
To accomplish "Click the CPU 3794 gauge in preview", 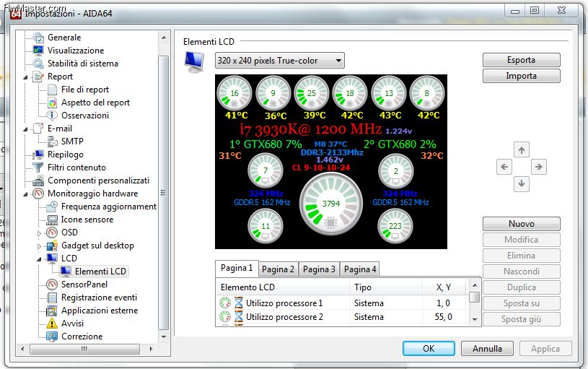I will (x=330, y=204).
